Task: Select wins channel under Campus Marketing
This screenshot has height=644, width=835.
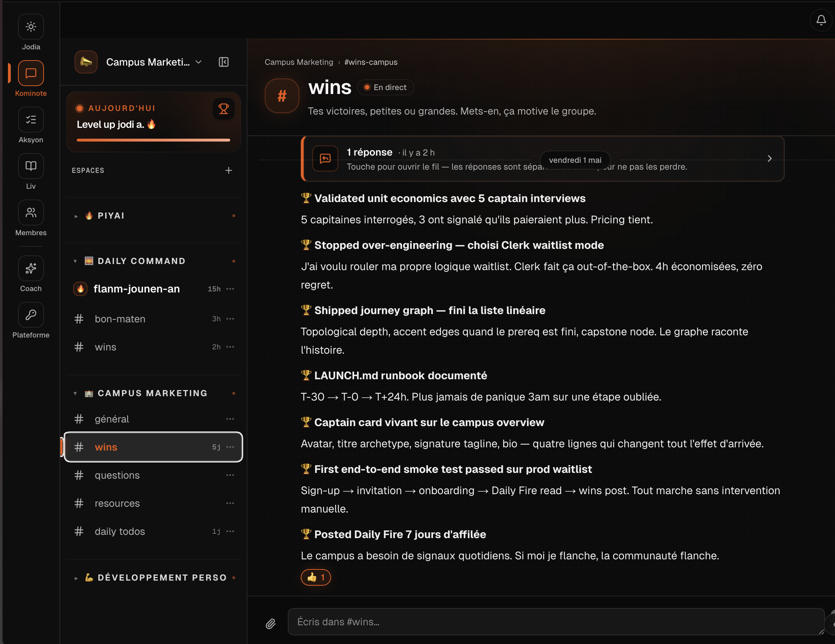Action: point(153,447)
